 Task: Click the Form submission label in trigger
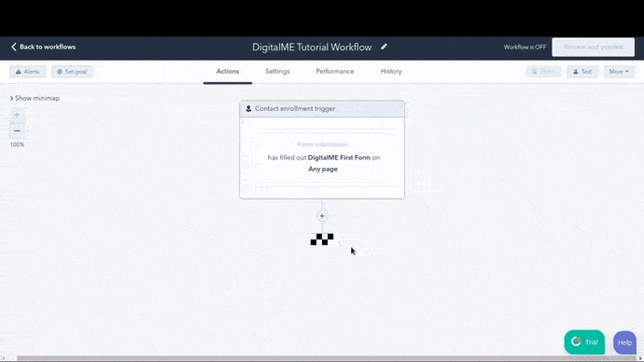pyautogui.click(x=323, y=145)
